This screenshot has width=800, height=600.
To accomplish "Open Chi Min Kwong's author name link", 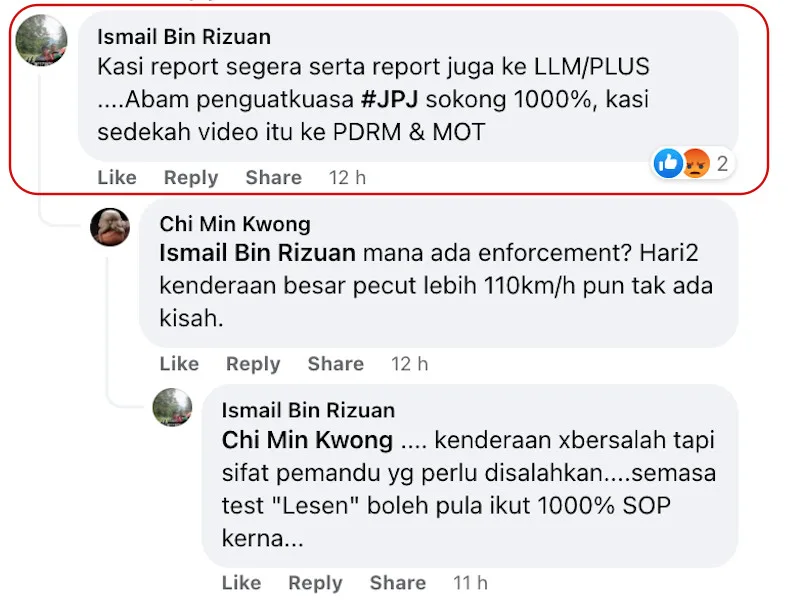I will tap(235, 224).
